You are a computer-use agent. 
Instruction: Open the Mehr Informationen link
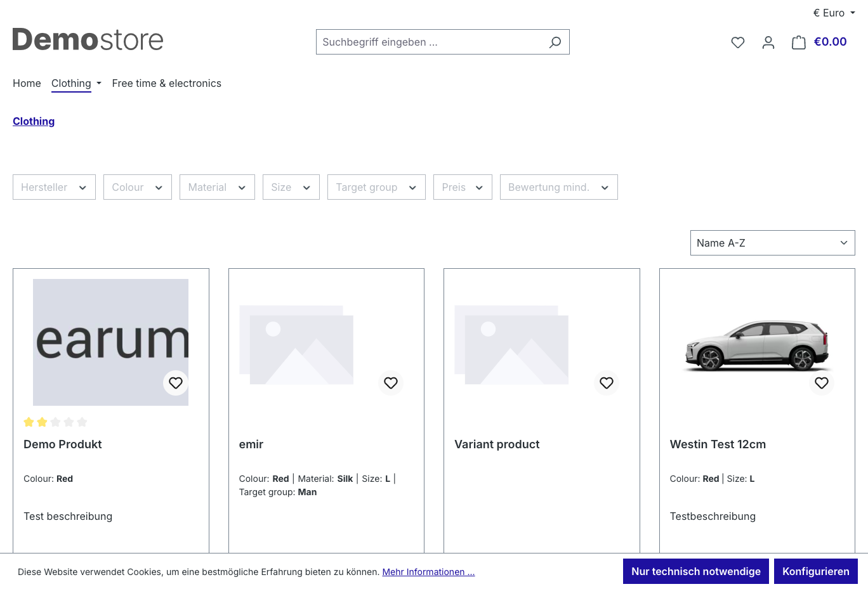428,572
